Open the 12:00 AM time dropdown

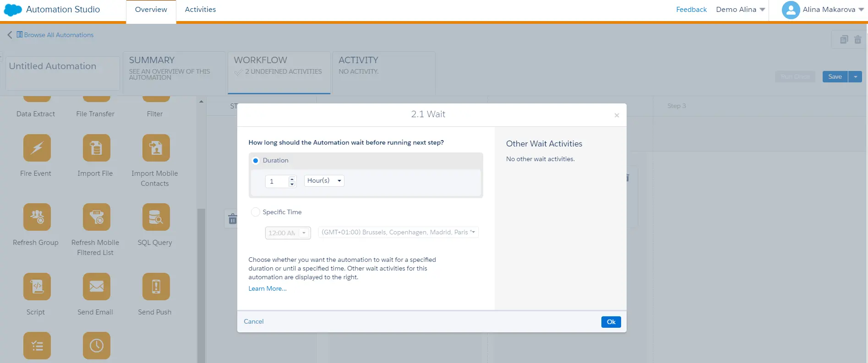(x=304, y=233)
